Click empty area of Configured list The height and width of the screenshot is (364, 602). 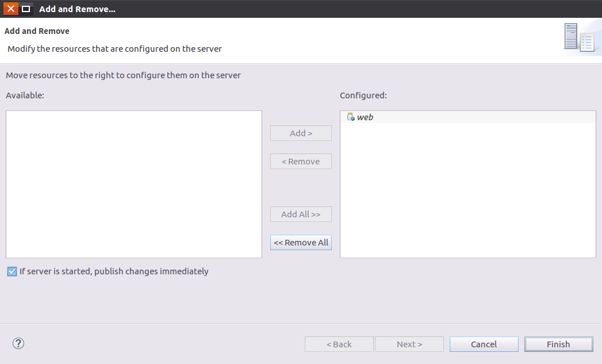[467, 190]
